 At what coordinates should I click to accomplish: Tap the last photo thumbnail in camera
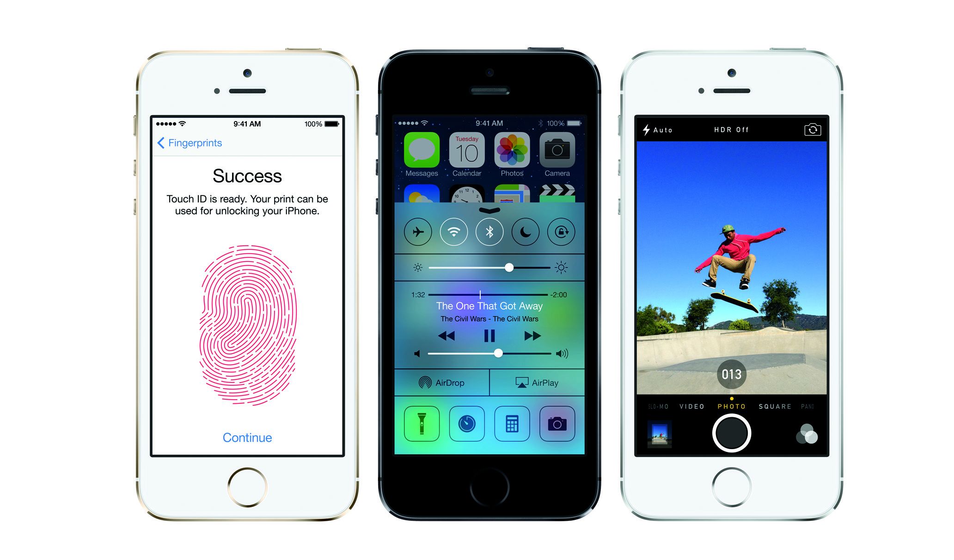pos(658,440)
